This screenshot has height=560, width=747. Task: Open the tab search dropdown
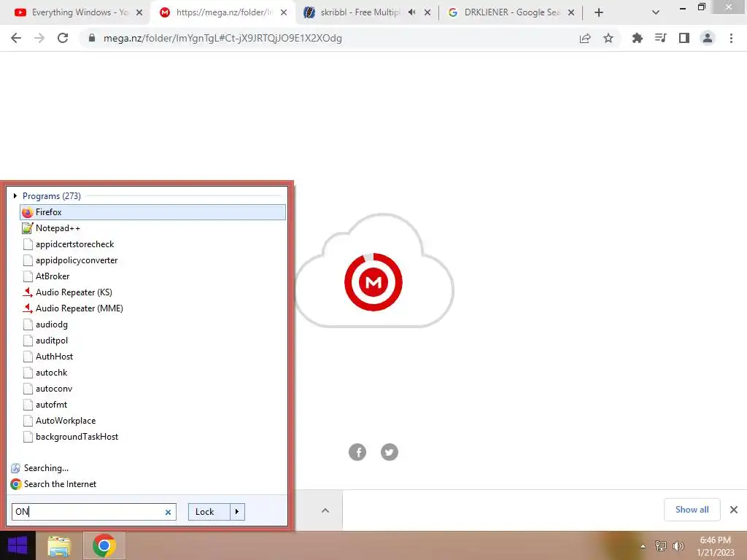pyautogui.click(x=656, y=12)
